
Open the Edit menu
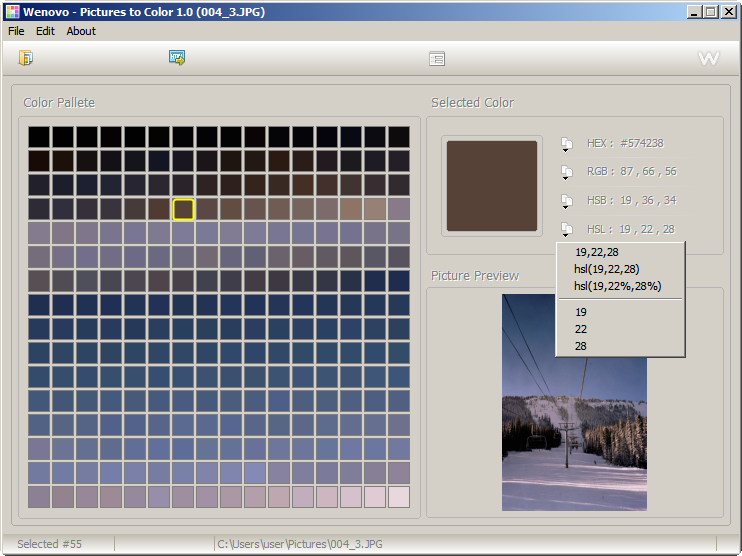click(x=45, y=31)
